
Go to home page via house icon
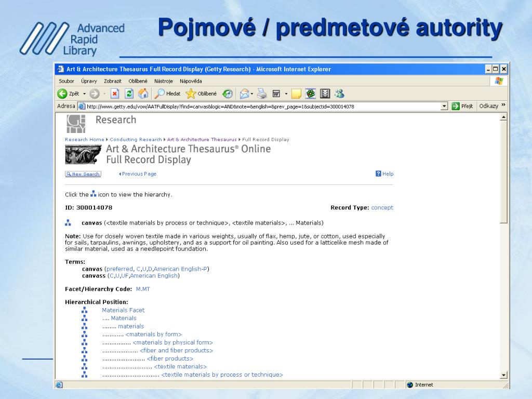pyautogui.click(x=143, y=94)
